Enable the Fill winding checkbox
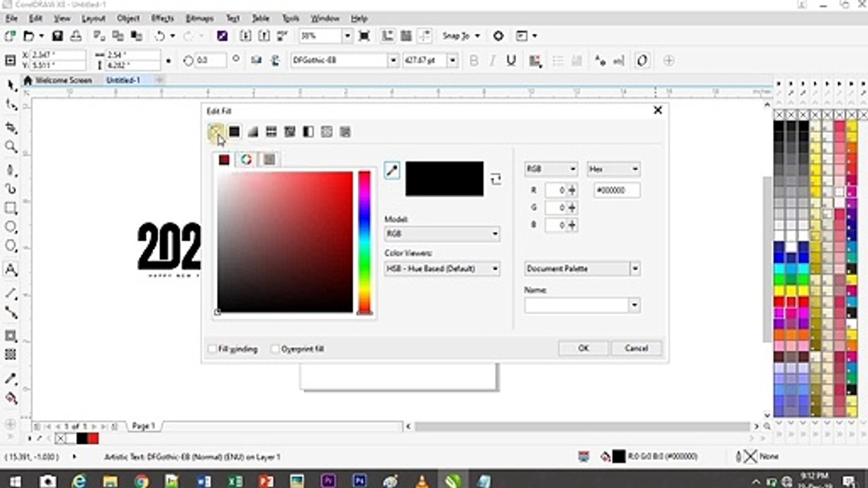The width and height of the screenshot is (868, 488). (x=212, y=349)
